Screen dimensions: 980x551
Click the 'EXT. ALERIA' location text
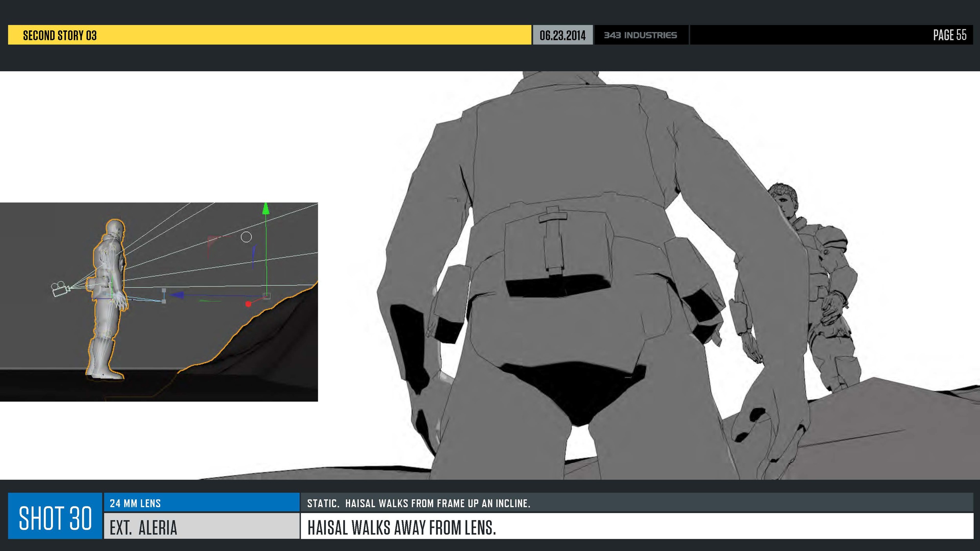(143, 527)
